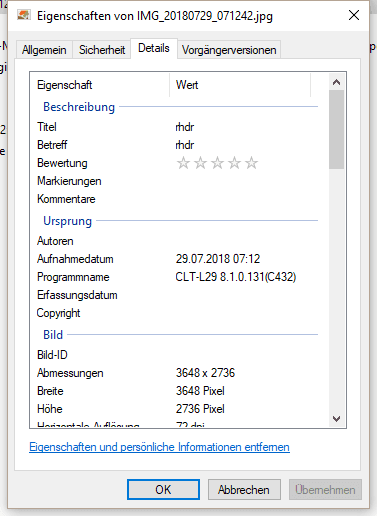The width and height of the screenshot is (377, 516).
Task: Select the Aufnahmedatum property label
Action: (x=75, y=259)
